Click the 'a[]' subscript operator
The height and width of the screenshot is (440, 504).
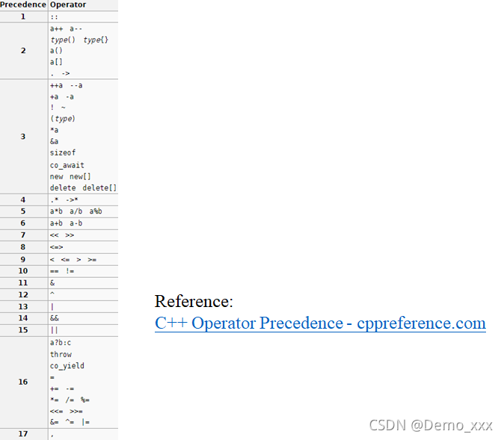56,62
